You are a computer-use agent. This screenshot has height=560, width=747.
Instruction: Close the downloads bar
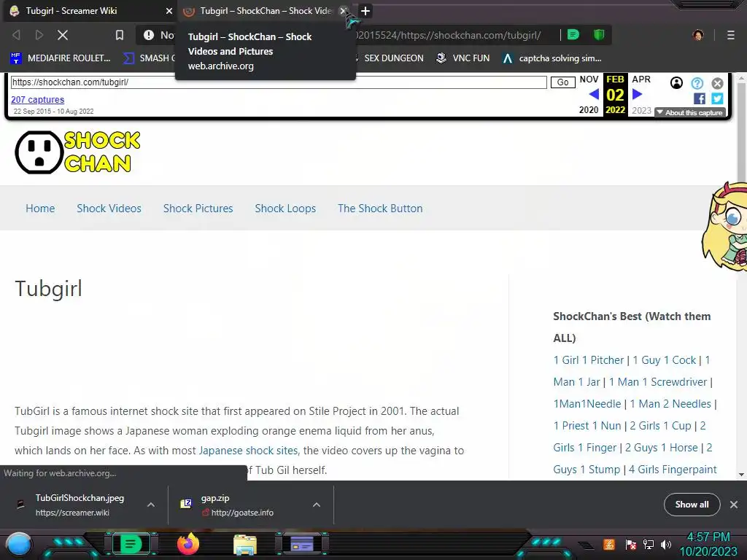point(734,505)
